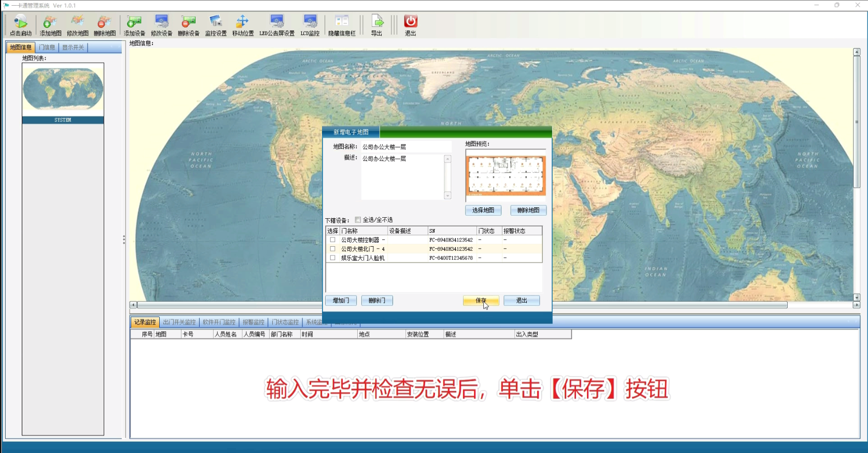Click the 人员姓名 column header
The height and width of the screenshot is (453, 868).
pos(228,334)
